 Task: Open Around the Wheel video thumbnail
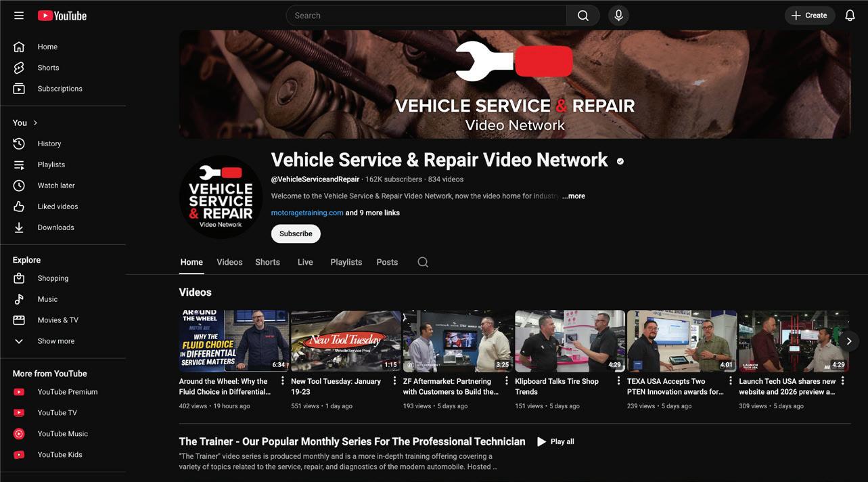coord(233,341)
